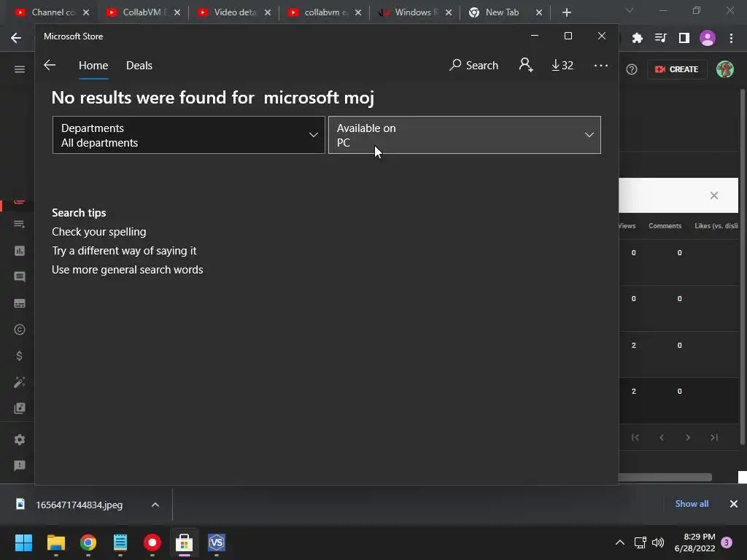The width and height of the screenshot is (747, 560).
Task: Open Chrome three-dot menu
Action: click(x=731, y=38)
